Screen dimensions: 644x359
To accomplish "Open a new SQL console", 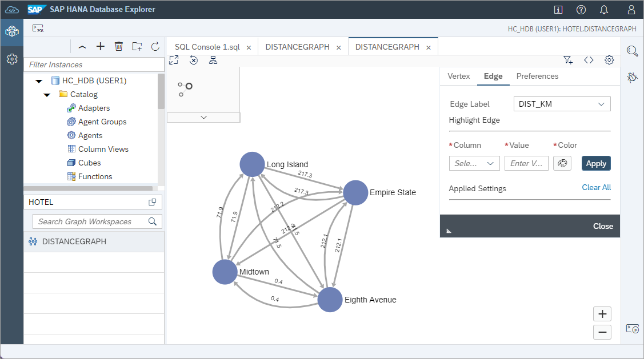I will point(38,29).
